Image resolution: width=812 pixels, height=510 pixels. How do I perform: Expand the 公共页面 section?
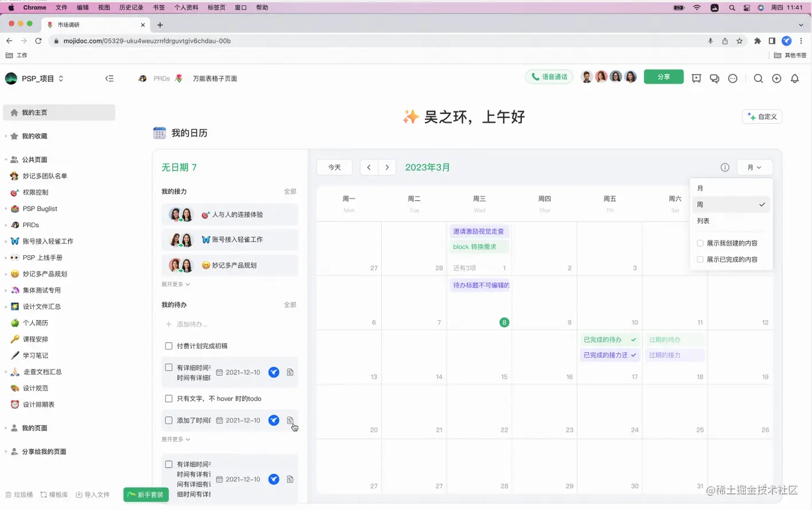tap(6, 159)
